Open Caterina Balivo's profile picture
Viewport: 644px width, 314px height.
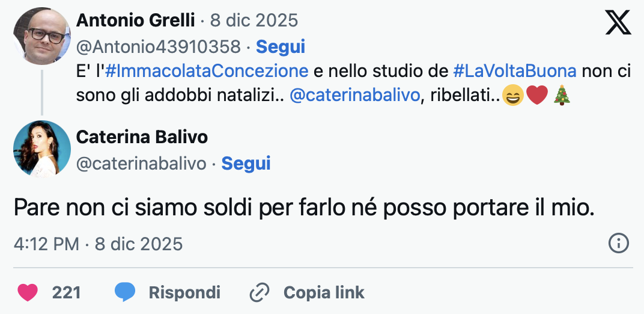42,149
